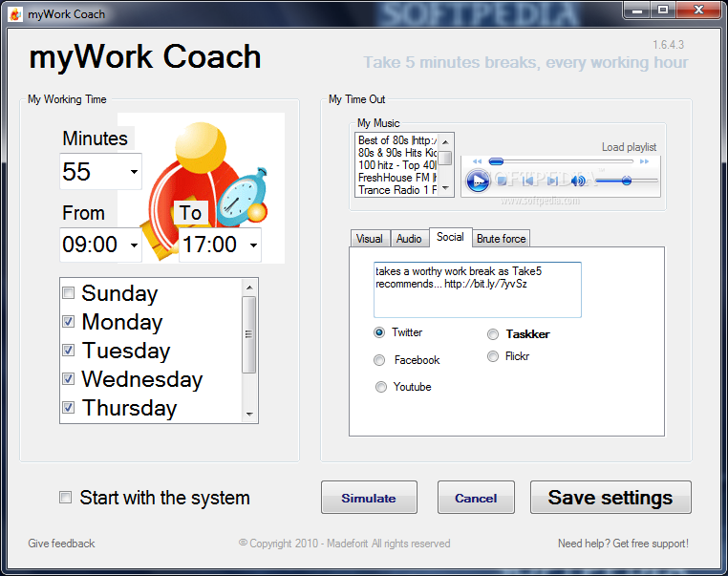Image resolution: width=728 pixels, height=576 pixels.
Task: Click the days list scroll up arrow
Action: [x=249, y=288]
